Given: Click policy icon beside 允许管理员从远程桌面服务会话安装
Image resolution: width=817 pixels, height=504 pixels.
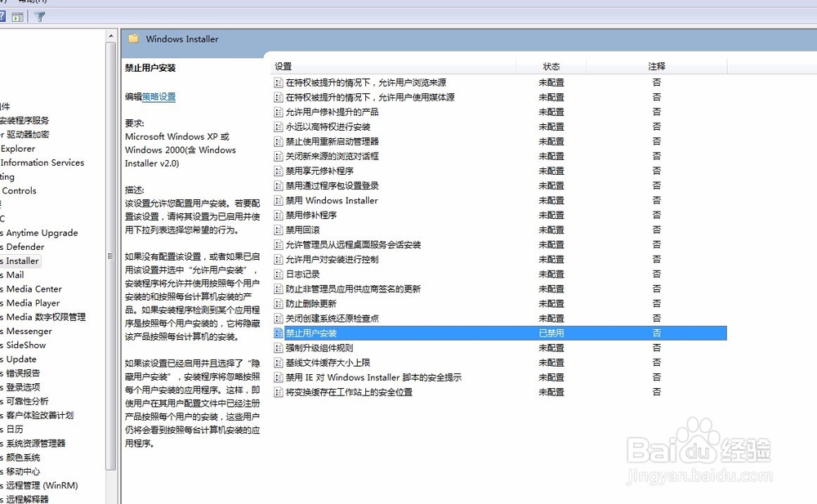Looking at the screenshot, I should pyautogui.click(x=279, y=244).
